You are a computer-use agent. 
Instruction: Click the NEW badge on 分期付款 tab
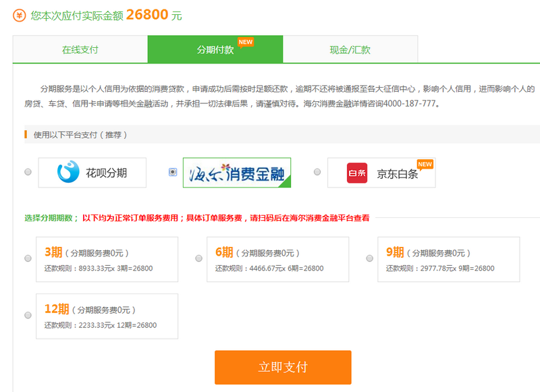pos(245,41)
